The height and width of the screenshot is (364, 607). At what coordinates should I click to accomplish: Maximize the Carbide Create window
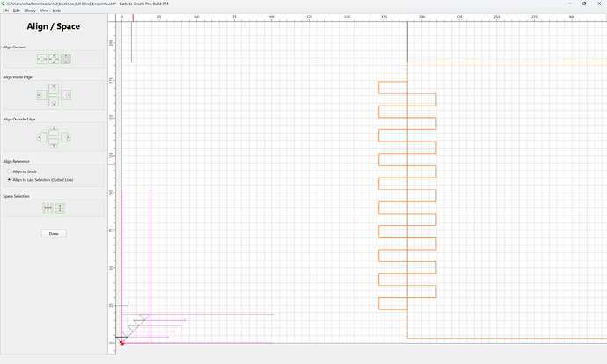pyautogui.click(x=584, y=4)
